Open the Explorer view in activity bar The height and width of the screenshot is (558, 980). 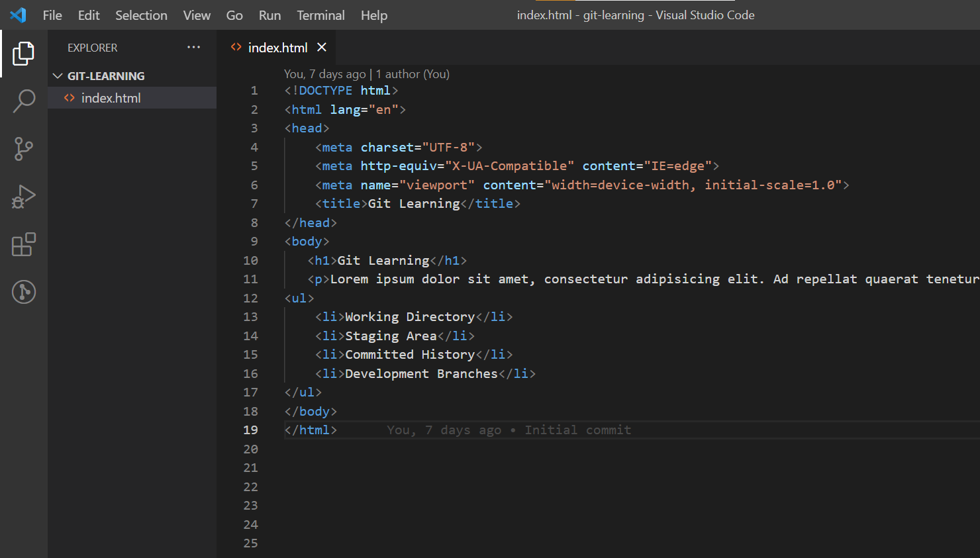pos(23,54)
